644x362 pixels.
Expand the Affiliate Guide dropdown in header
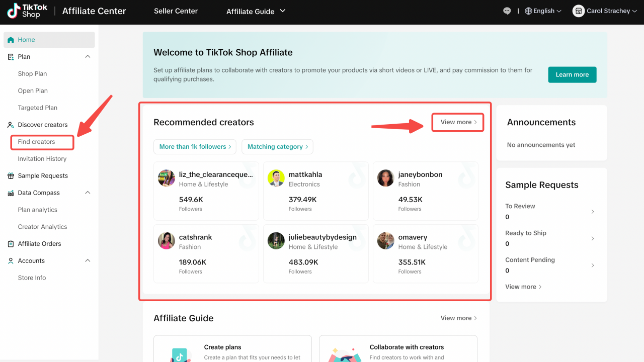click(256, 11)
